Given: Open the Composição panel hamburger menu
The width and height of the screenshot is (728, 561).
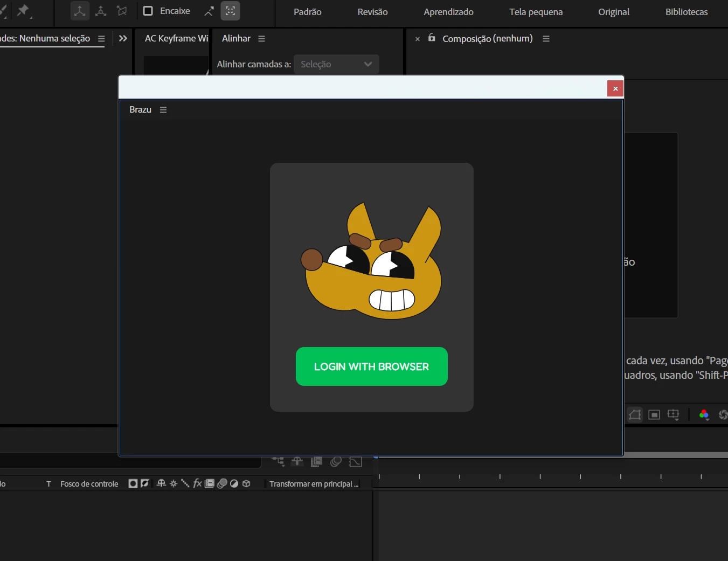Looking at the screenshot, I should 546,39.
